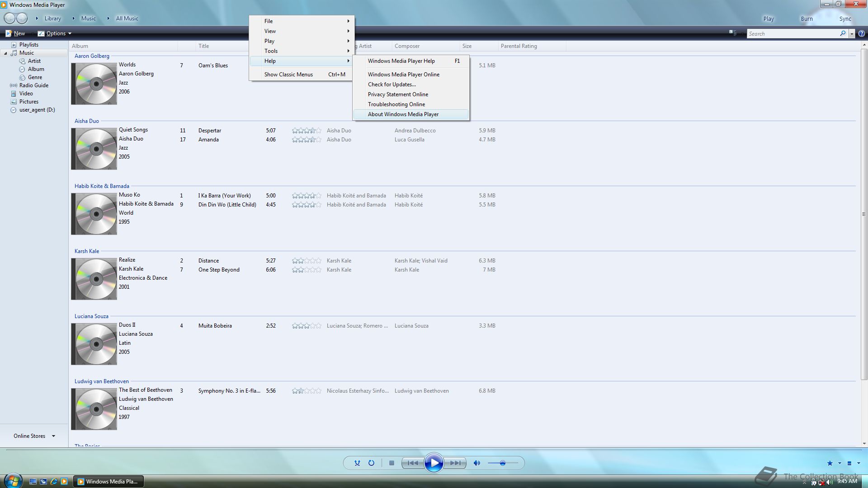Click the View options icon near search
Screen dimensions: 868x488
click(733, 33)
